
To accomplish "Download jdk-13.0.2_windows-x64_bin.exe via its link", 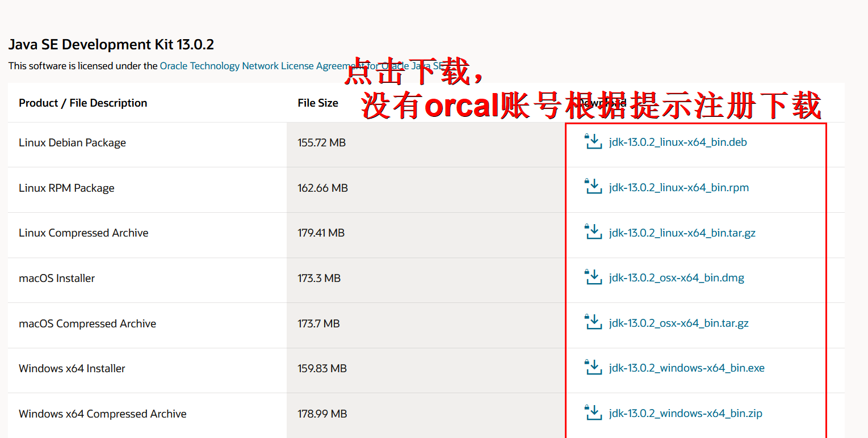I will coord(687,368).
